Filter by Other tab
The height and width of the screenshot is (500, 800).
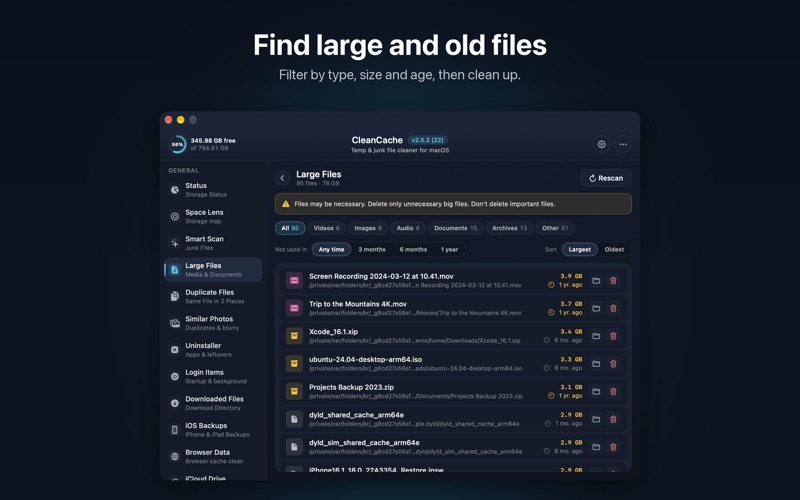[x=555, y=228]
